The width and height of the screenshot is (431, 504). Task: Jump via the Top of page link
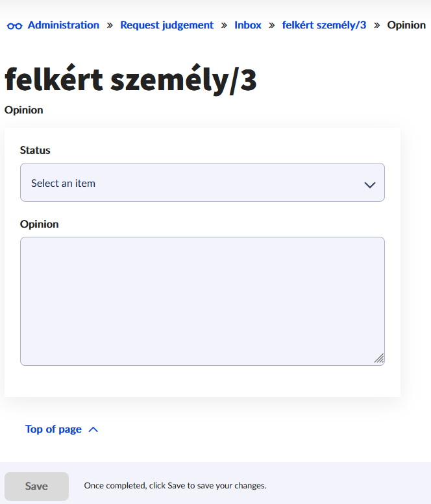pos(53,429)
